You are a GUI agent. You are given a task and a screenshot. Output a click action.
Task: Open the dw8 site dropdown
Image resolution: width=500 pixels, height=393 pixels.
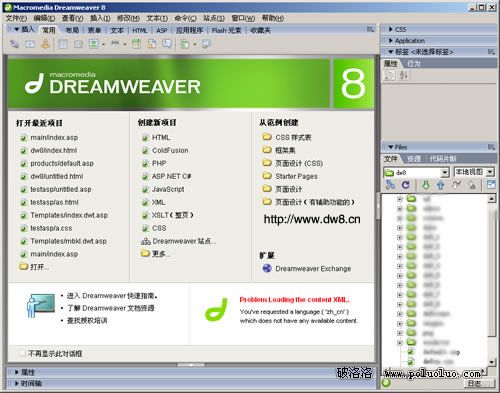[445, 172]
